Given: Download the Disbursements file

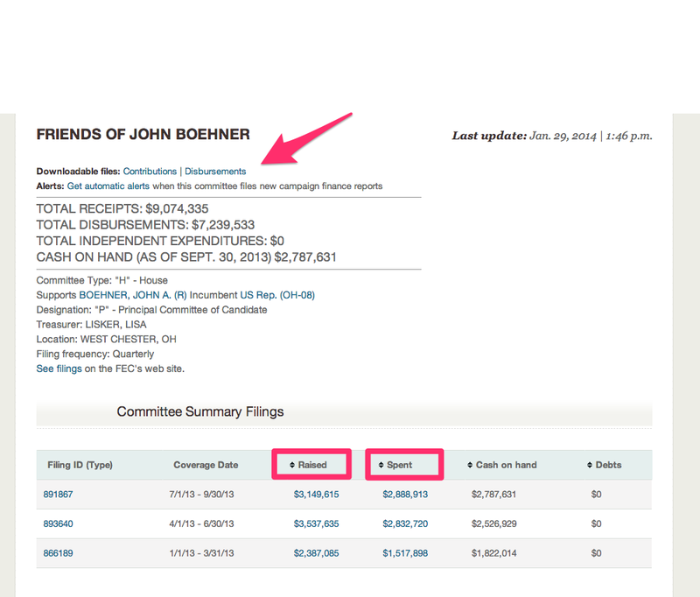Looking at the screenshot, I should [215, 172].
